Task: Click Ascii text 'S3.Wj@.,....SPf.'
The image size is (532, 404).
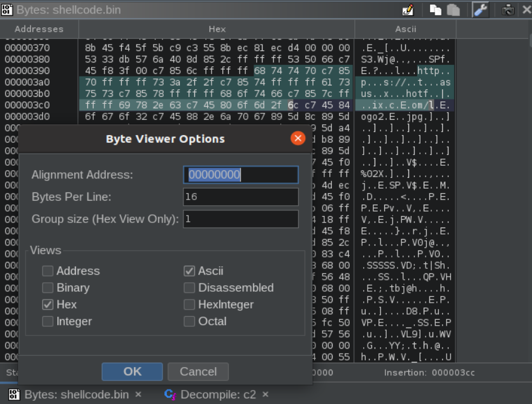Action: coord(405,59)
